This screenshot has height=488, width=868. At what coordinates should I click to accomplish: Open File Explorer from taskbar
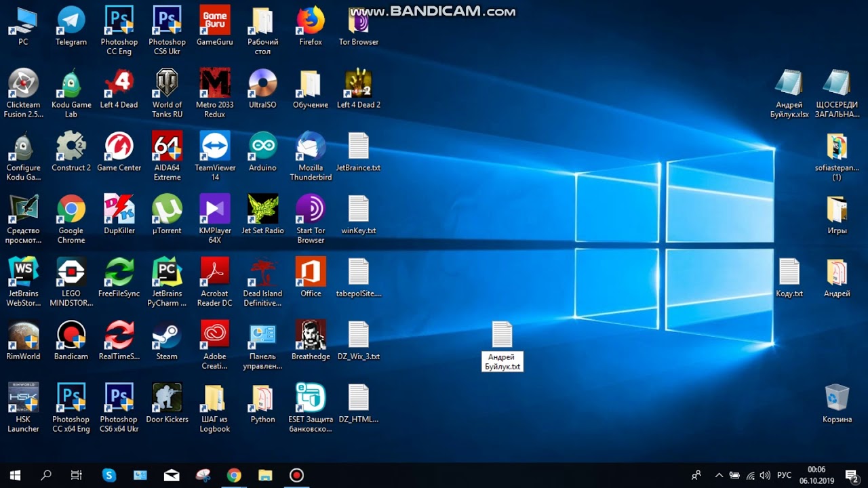(265, 475)
